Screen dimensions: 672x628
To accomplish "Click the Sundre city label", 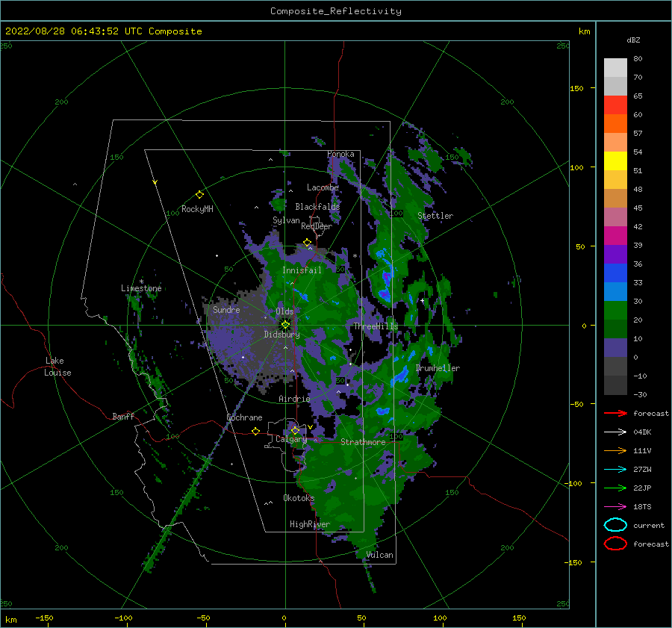I will [226, 310].
